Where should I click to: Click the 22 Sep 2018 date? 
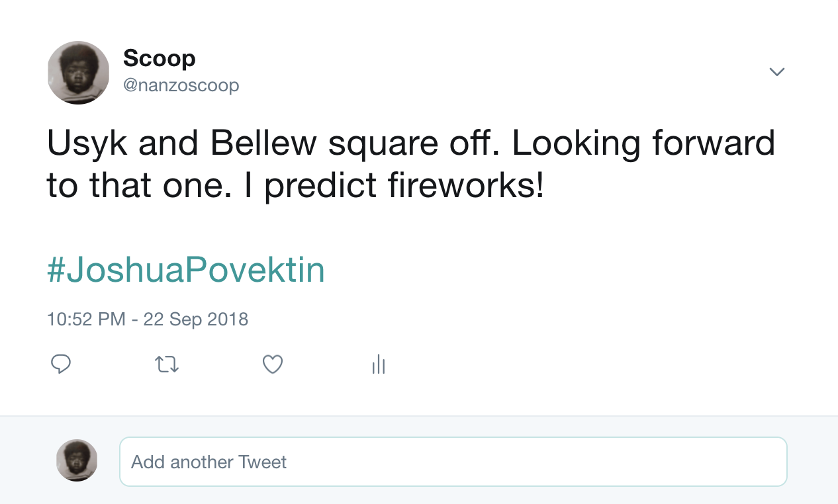tap(196, 319)
